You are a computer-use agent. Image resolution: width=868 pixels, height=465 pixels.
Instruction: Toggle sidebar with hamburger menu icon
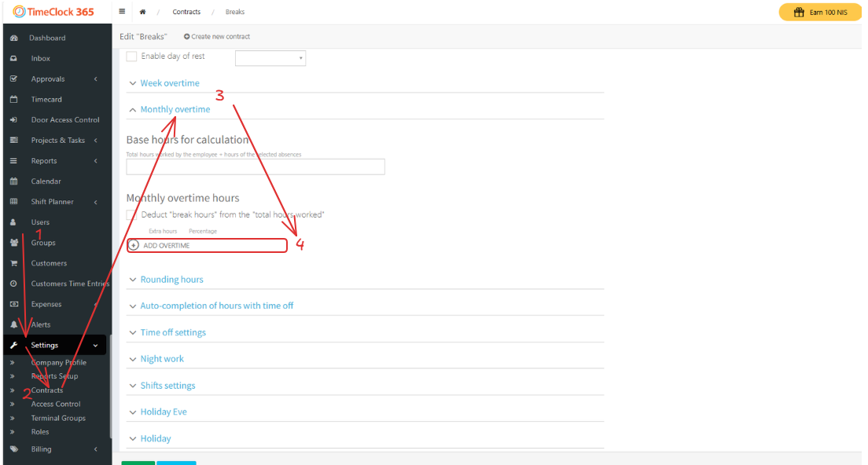point(122,12)
